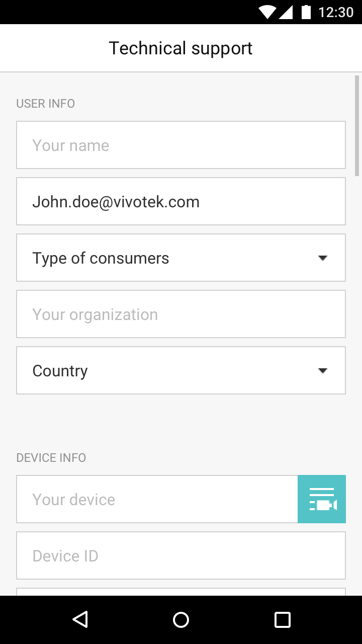The height and width of the screenshot is (644, 362).
Task: Tap the cellular signal status icon
Action: click(x=286, y=12)
